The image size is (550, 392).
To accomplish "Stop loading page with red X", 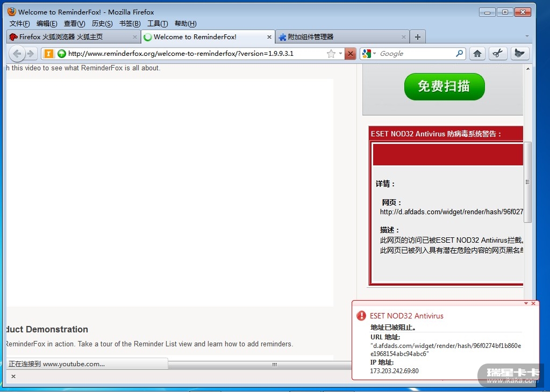I will click(350, 54).
